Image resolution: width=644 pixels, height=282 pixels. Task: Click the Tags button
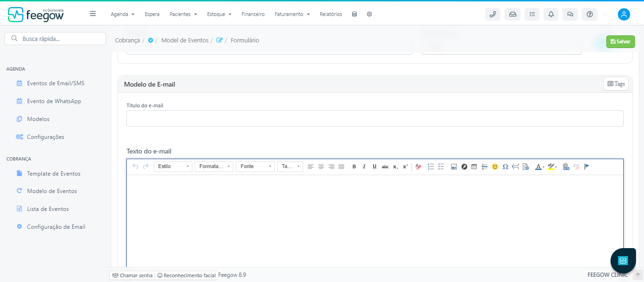pos(616,84)
